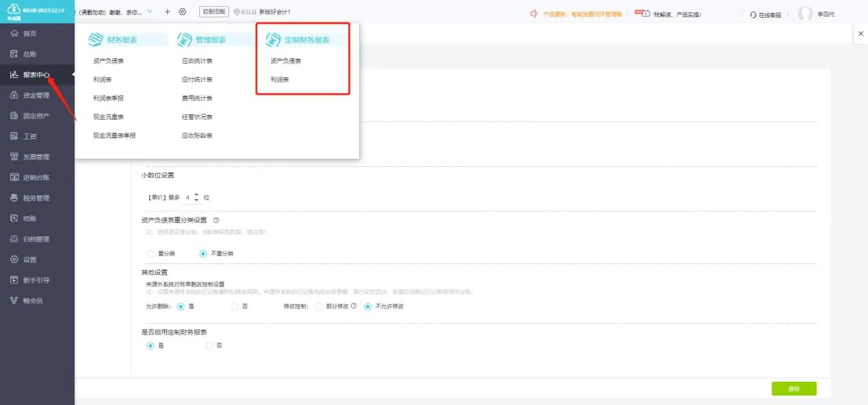The image size is (868, 405).
Task: Open 新手引导 guide icon
Action: click(14, 280)
